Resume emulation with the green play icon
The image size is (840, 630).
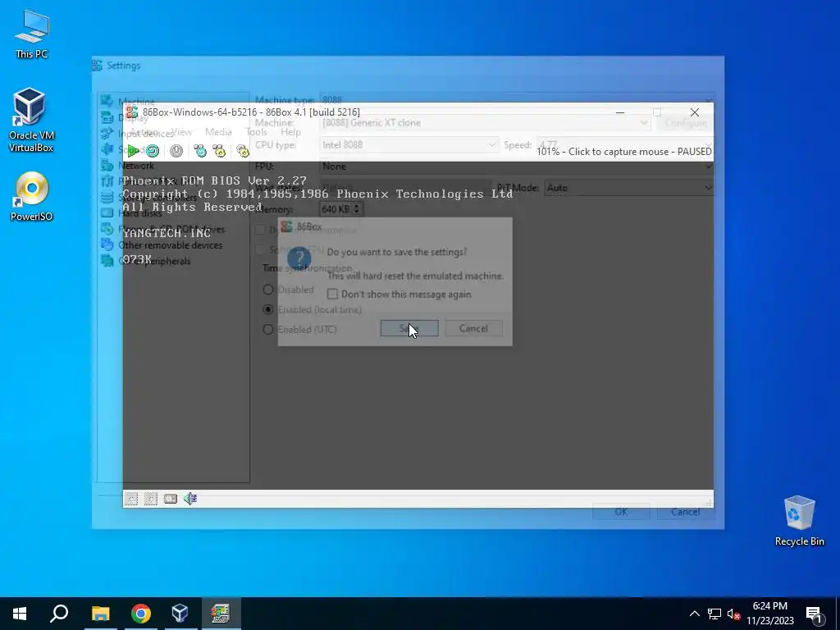pyautogui.click(x=134, y=152)
